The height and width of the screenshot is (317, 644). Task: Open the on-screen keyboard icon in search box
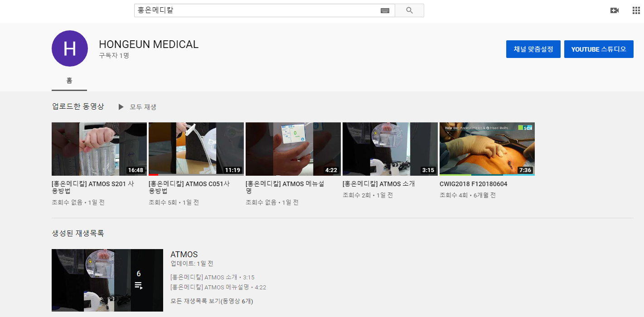[x=385, y=10]
